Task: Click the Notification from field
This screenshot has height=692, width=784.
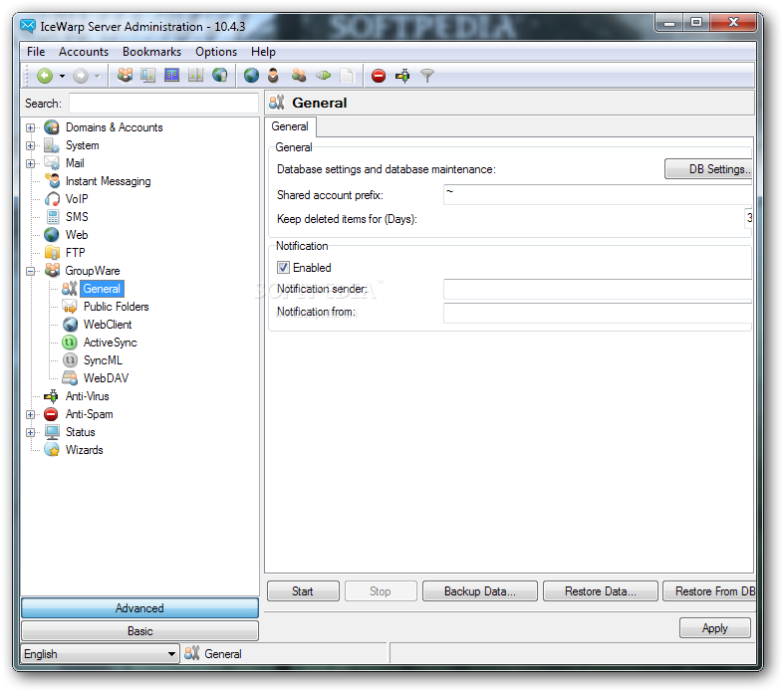Action: tap(597, 313)
